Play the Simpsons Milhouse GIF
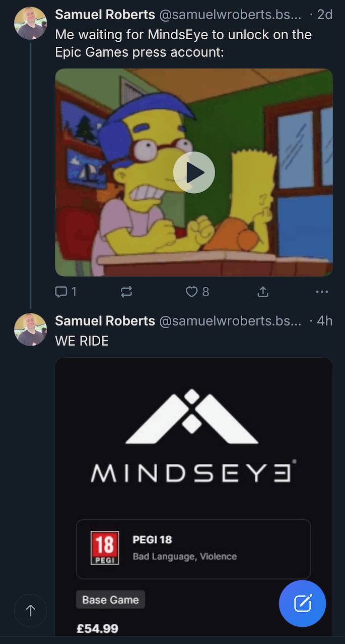 click(x=194, y=173)
